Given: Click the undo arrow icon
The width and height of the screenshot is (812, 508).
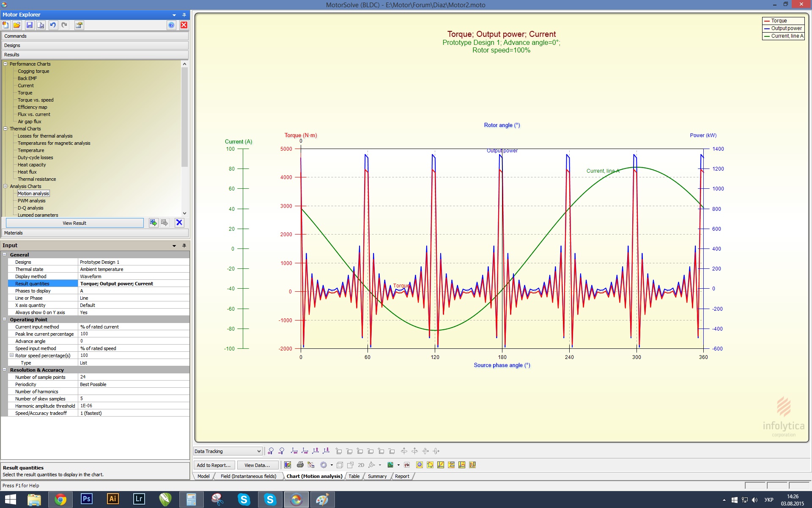Looking at the screenshot, I should click(52, 25).
